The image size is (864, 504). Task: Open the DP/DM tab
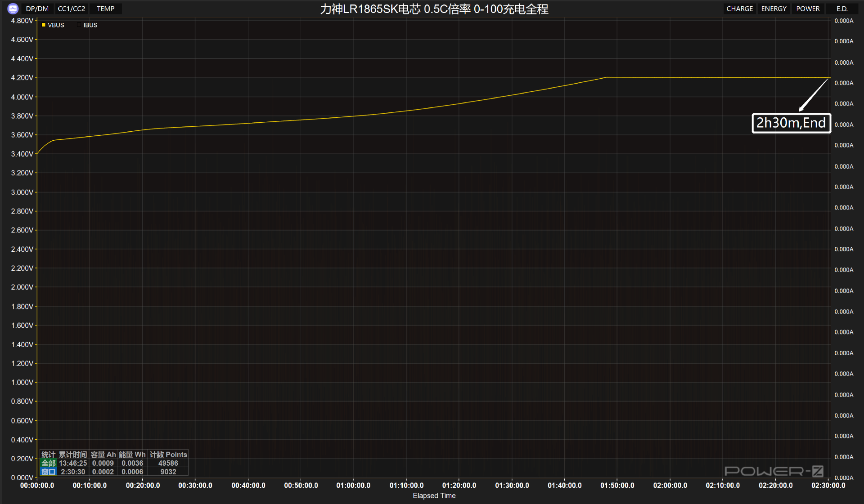pyautogui.click(x=37, y=9)
